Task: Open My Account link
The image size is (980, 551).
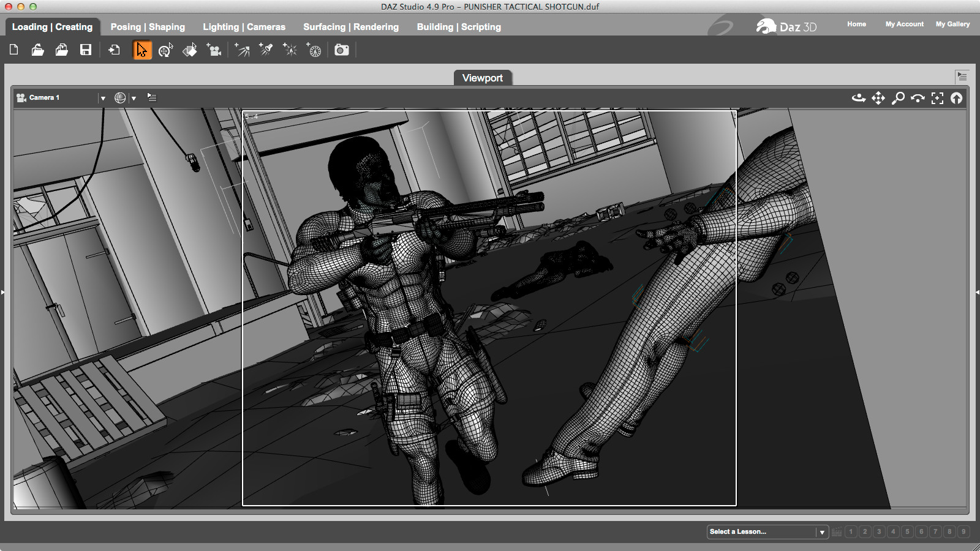Action: click(x=904, y=24)
